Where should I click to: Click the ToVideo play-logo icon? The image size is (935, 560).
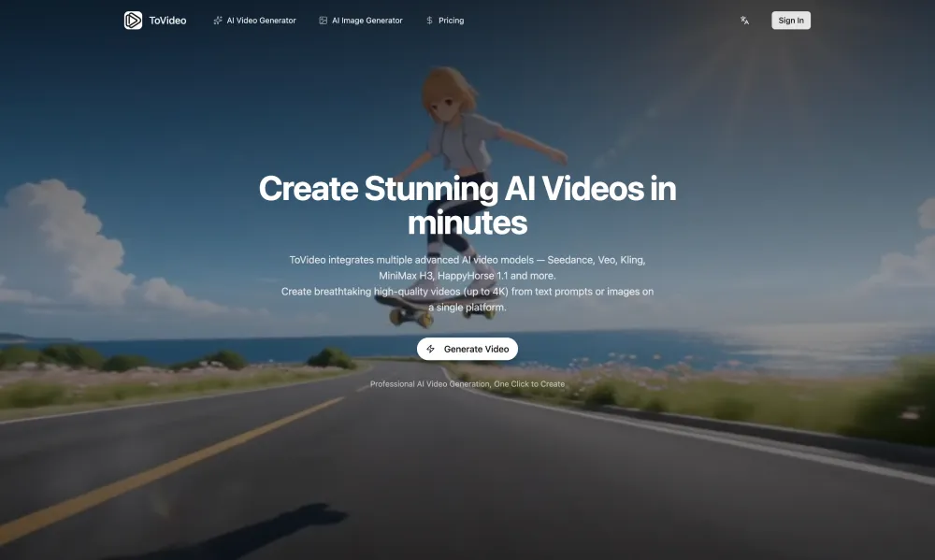(133, 21)
